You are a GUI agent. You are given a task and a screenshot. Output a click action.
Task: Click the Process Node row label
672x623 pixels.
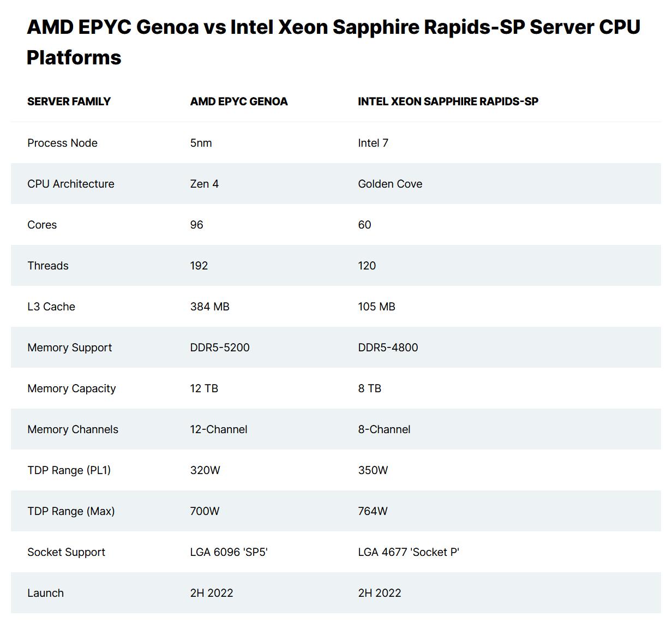pos(62,143)
